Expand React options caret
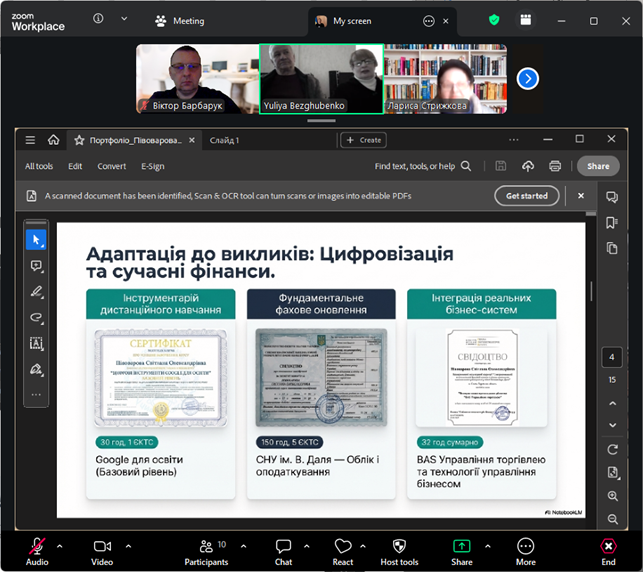The height and width of the screenshot is (572, 643). [x=363, y=546]
